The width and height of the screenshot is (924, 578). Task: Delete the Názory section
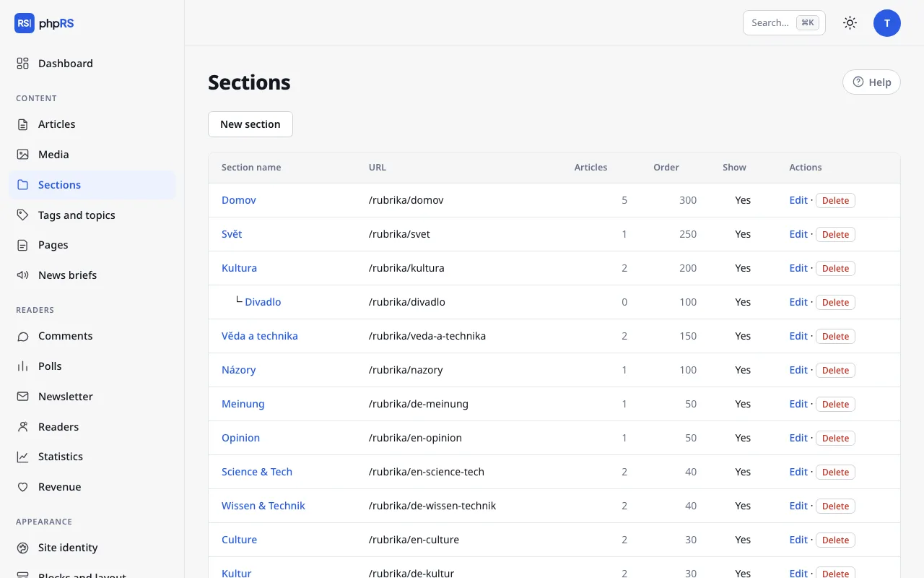[x=835, y=371]
